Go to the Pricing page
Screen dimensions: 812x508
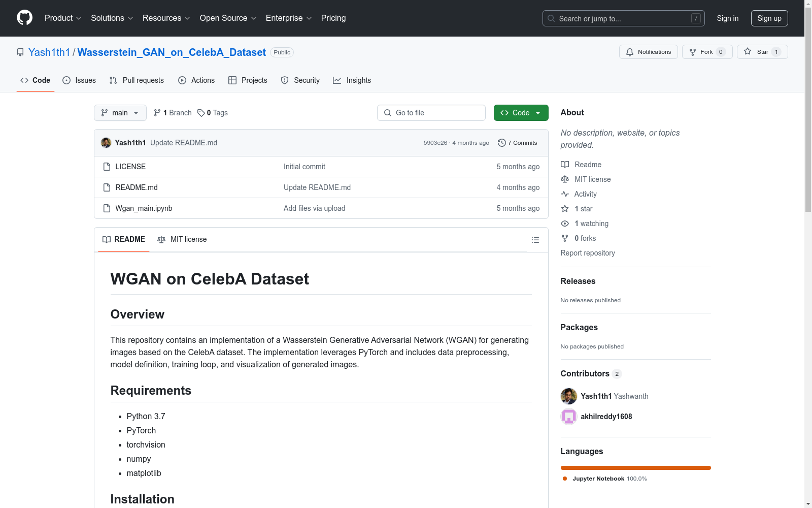(333, 18)
